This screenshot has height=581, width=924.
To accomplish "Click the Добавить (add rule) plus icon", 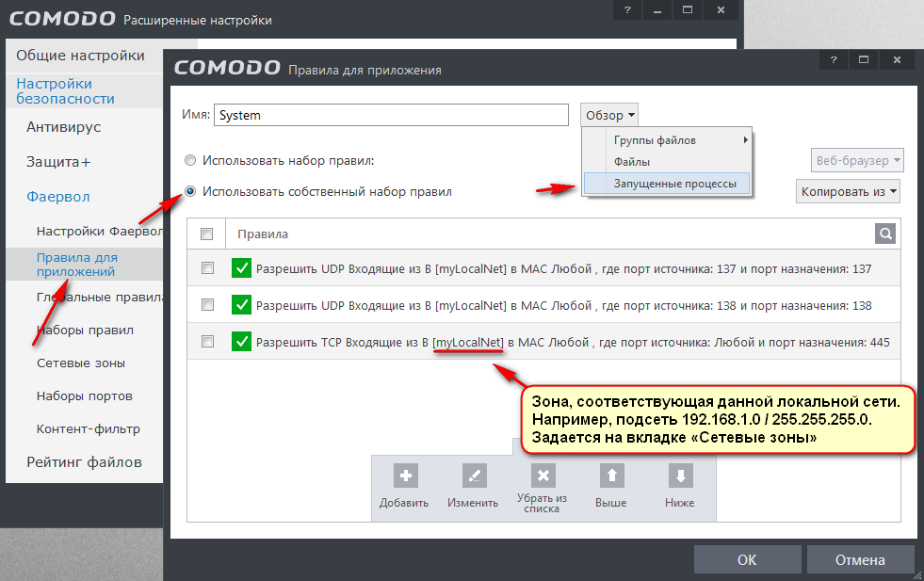I will pyautogui.click(x=405, y=476).
